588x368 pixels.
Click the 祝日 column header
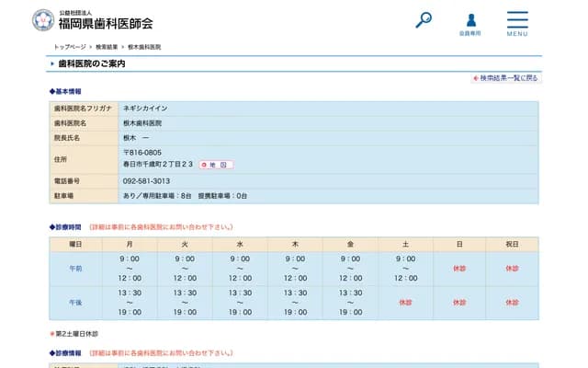512,244
